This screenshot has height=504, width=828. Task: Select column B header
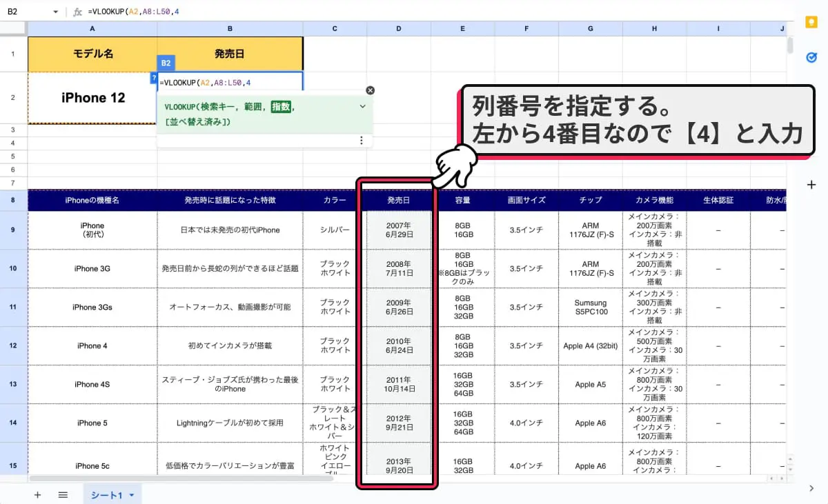pos(230,29)
